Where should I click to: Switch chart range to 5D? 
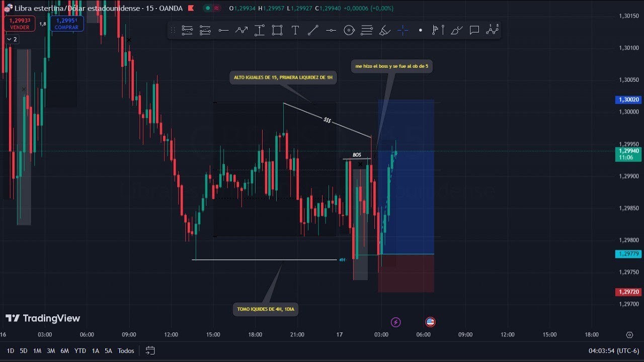[23, 350]
